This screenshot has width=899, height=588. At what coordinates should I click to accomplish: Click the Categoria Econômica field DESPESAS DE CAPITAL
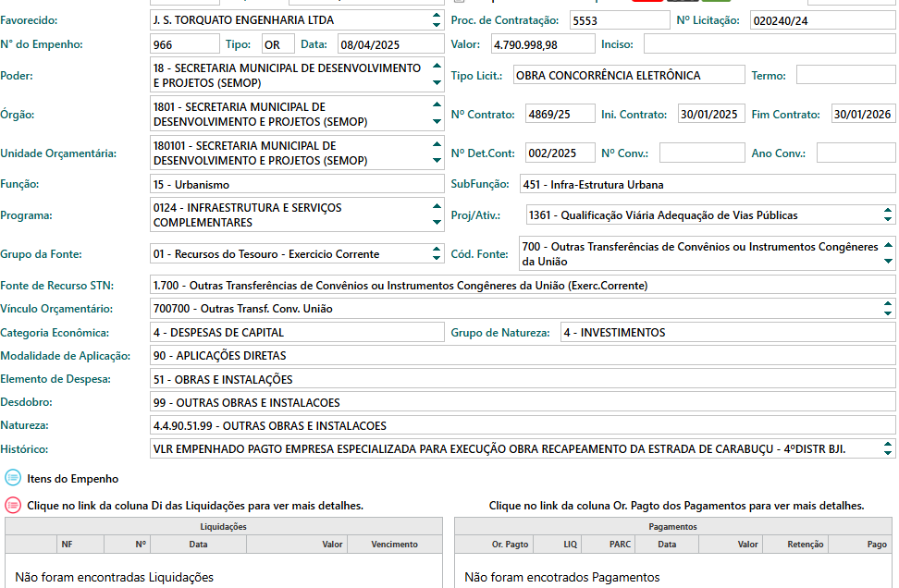(x=297, y=332)
